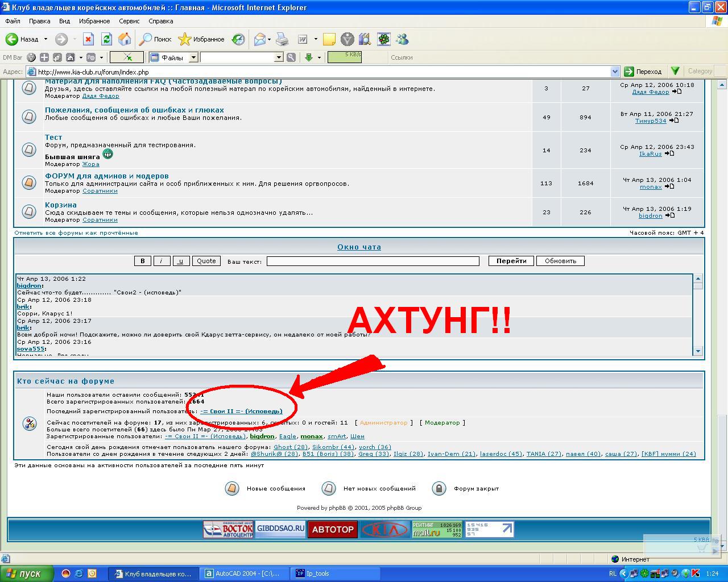Open the Корзина forum link
Viewport: 728px width, 582px height.
coord(61,205)
